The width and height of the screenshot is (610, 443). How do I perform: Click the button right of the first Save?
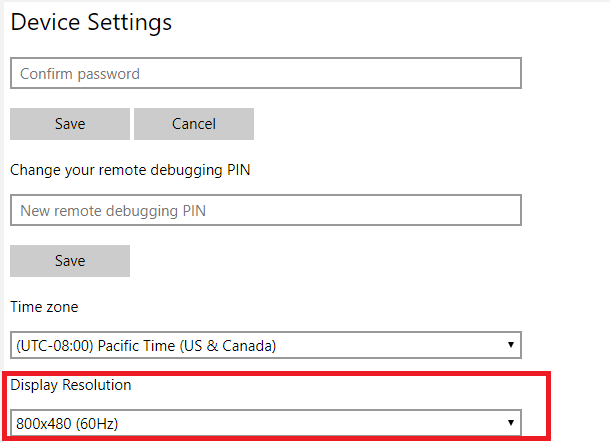pyautogui.click(x=194, y=124)
